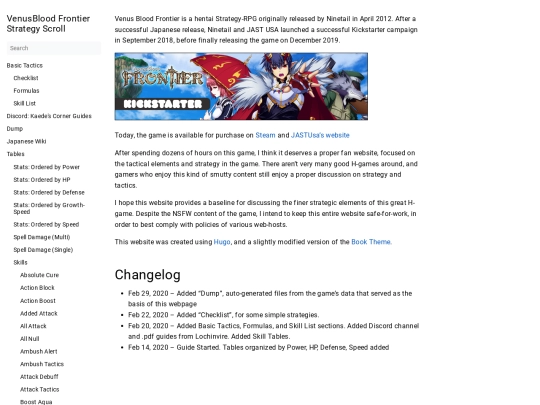Follow the Steam link

point(265,135)
